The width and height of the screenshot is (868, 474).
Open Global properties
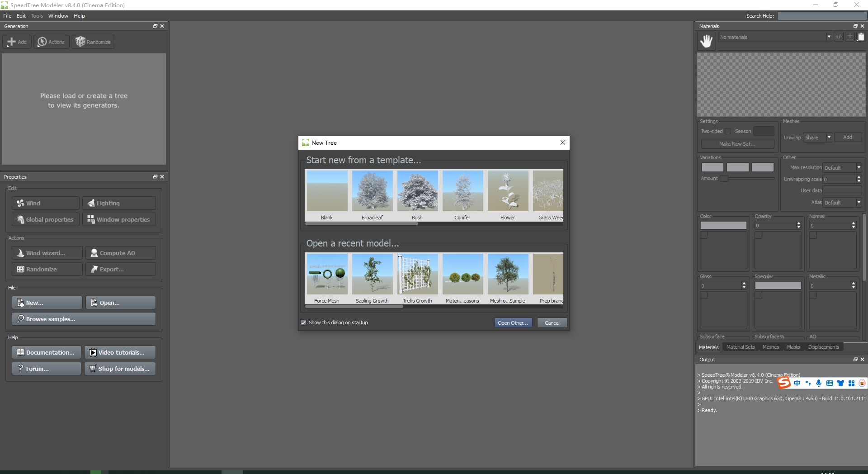tap(46, 220)
